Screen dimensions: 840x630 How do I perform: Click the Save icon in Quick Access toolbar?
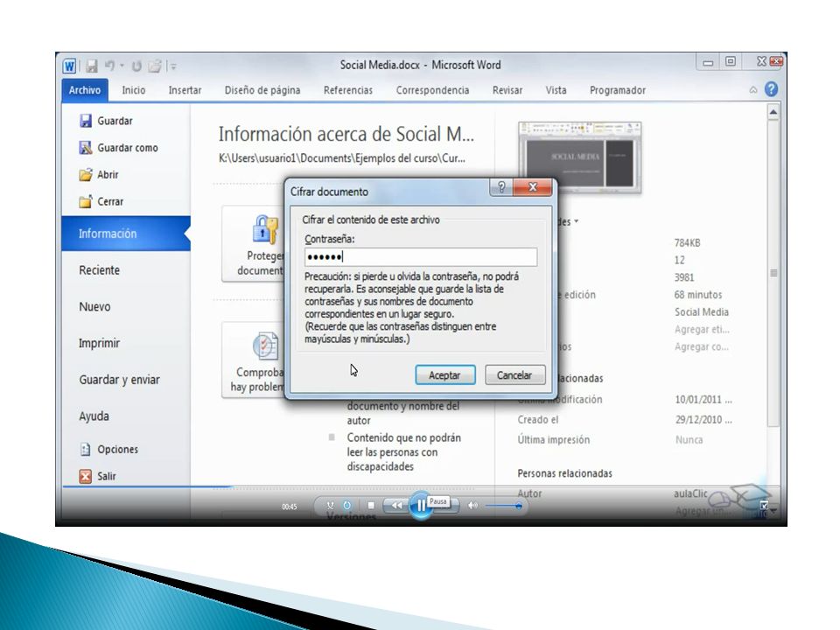92,66
